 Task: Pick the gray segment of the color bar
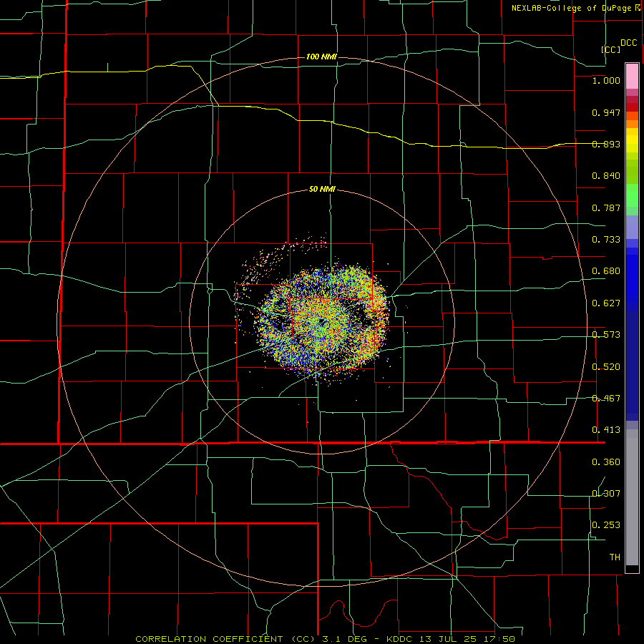tap(632, 497)
